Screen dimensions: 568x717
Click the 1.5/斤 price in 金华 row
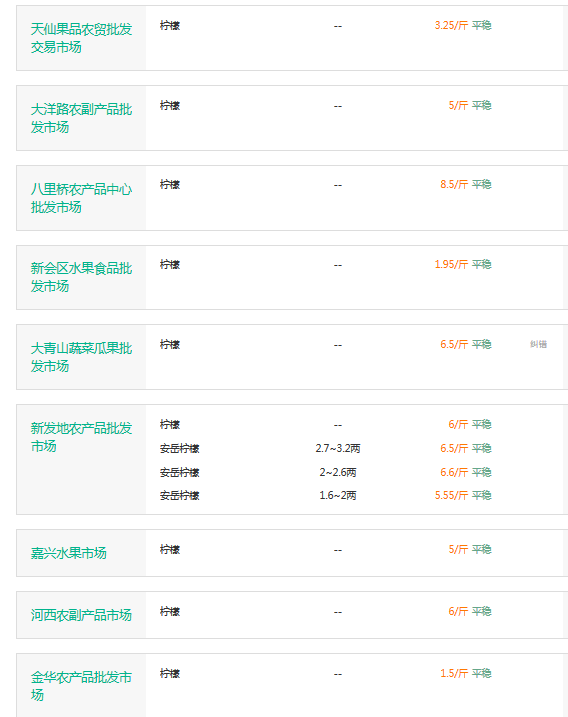454,673
